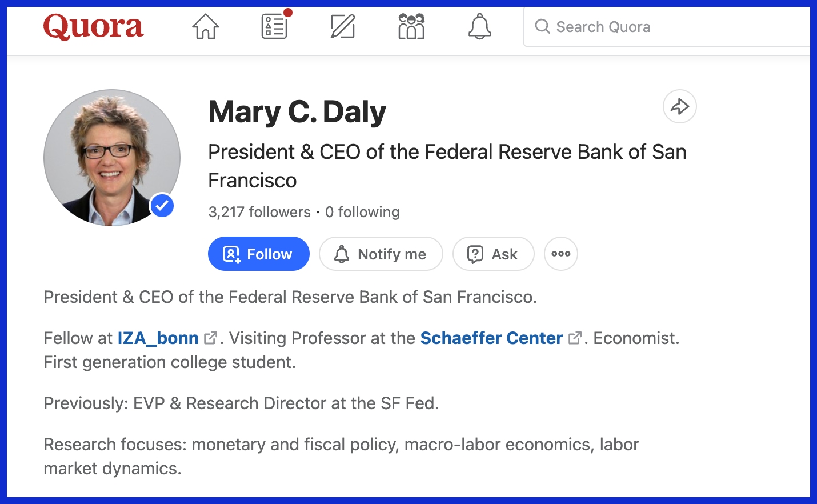Open the Spaces people icon
The image size is (817, 504).
[411, 26]
